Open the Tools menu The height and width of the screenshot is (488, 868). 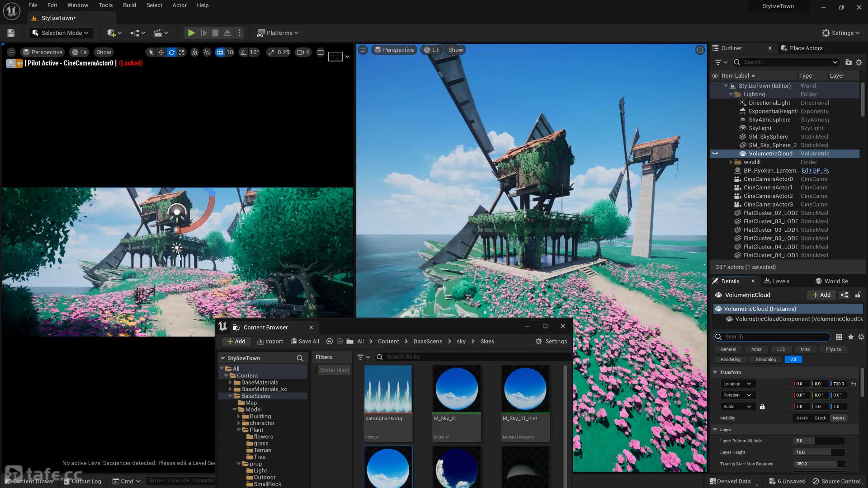105,5
